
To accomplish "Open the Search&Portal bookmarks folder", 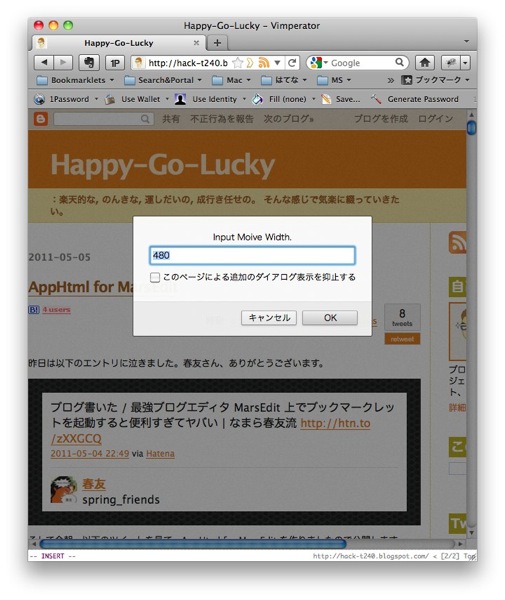I will pyautogui.click(x=163, y=80).
